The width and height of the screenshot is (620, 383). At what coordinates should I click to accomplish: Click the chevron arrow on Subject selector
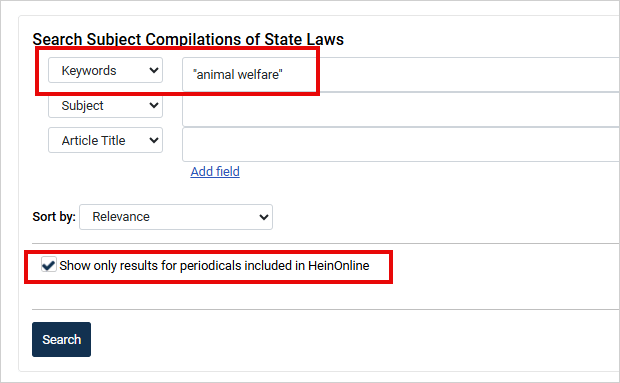pos(154,106)
